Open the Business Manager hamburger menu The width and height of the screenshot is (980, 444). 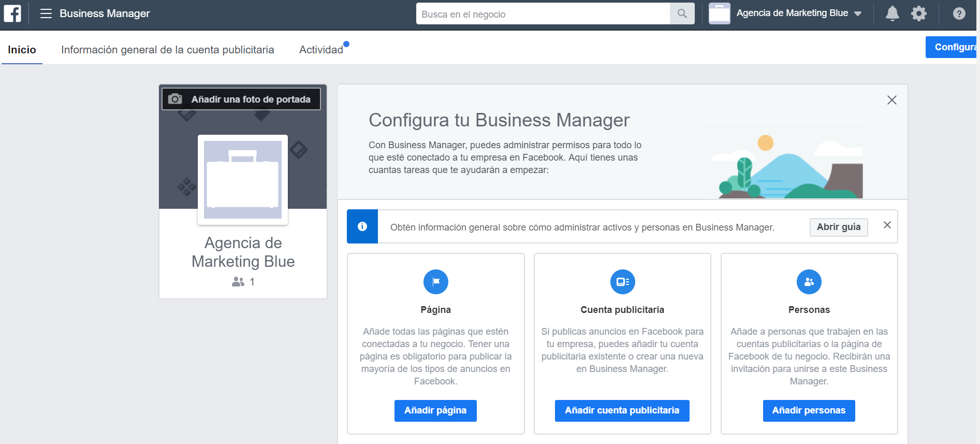point(46,13)
